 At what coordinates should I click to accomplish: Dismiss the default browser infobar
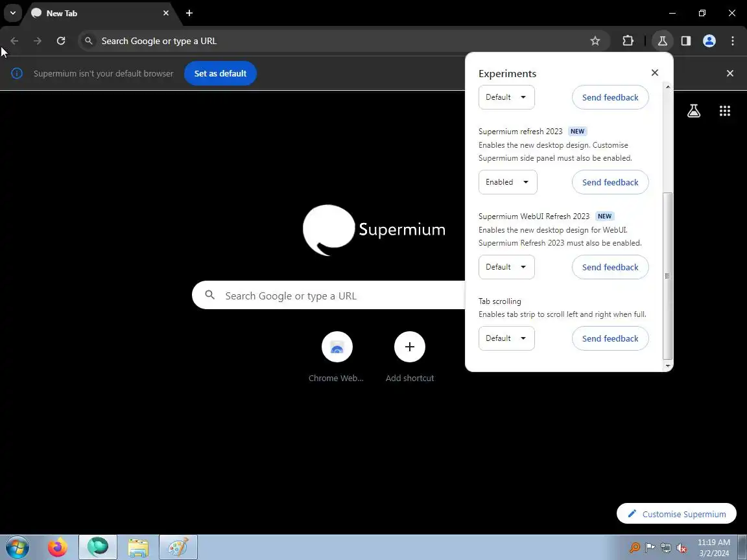[x=730, y=73]
